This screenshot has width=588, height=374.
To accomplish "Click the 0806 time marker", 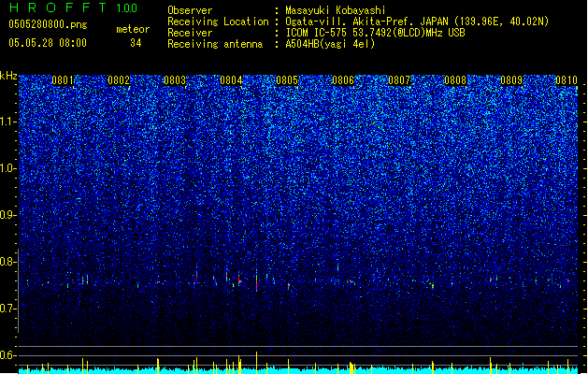I will coord(343,80).
